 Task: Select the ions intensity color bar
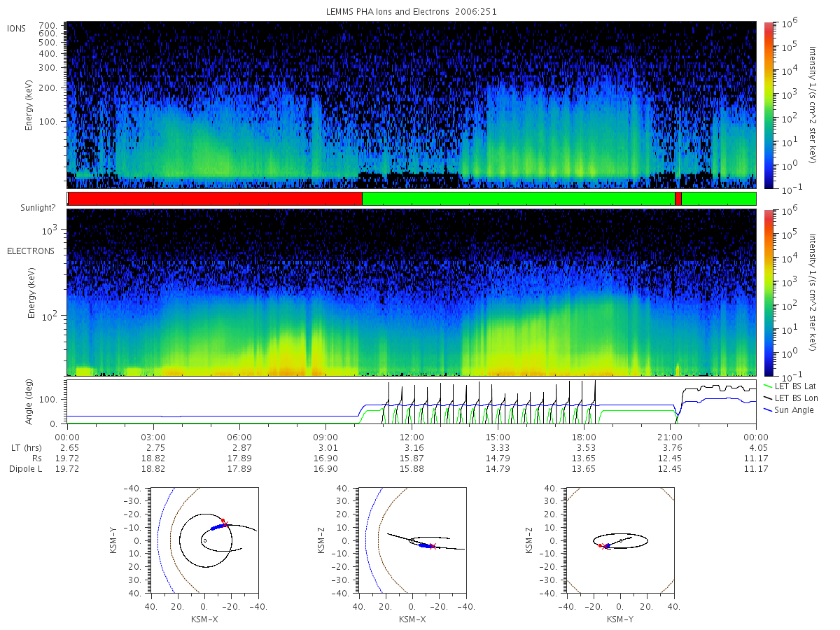click(768, 105)
